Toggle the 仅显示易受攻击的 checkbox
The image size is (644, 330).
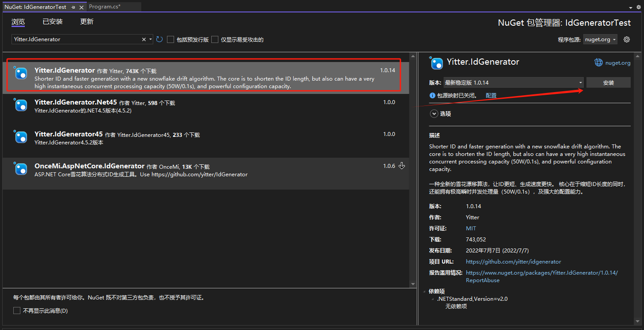coord(215,39)
